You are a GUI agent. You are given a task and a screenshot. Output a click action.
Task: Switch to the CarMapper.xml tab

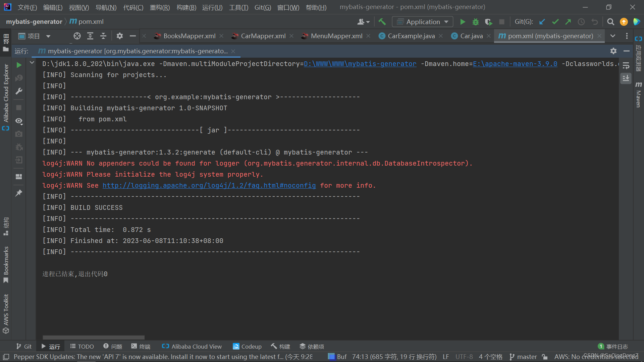(x=263, y=36)
